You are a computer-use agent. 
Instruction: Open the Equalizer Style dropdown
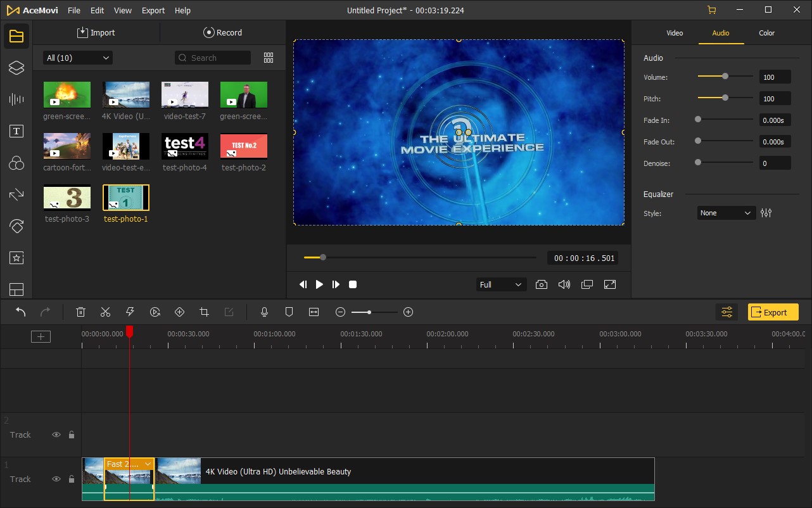click(726, 213)
